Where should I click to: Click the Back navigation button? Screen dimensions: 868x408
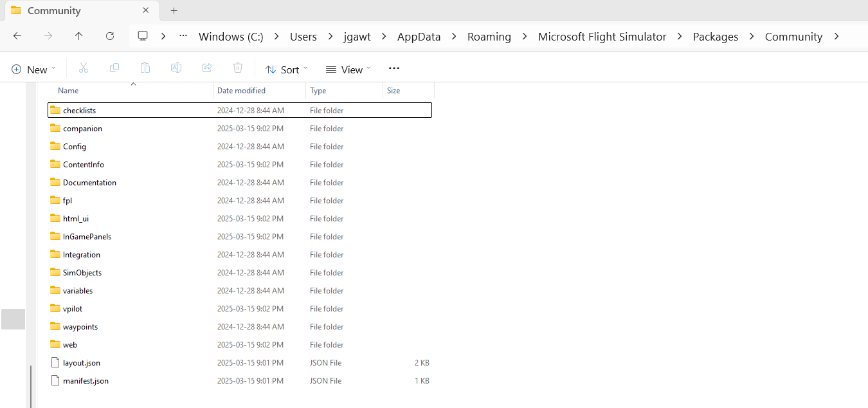[x=17, y=37]
